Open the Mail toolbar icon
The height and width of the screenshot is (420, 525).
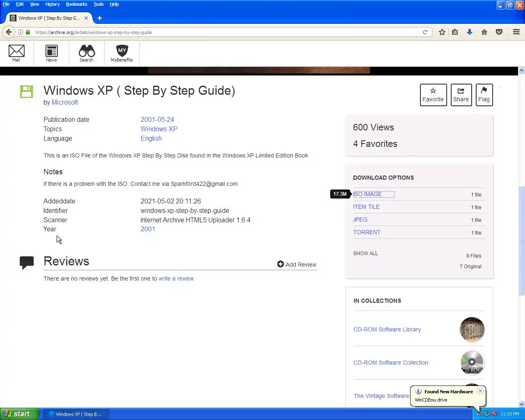pos(16,53)
